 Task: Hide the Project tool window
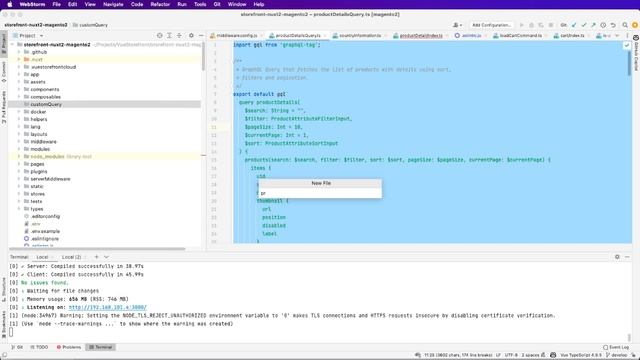click(x=201, y=36)
